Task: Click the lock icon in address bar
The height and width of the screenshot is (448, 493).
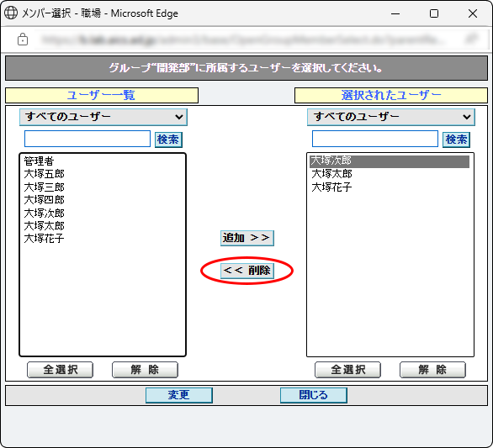Action: point(23,40)
